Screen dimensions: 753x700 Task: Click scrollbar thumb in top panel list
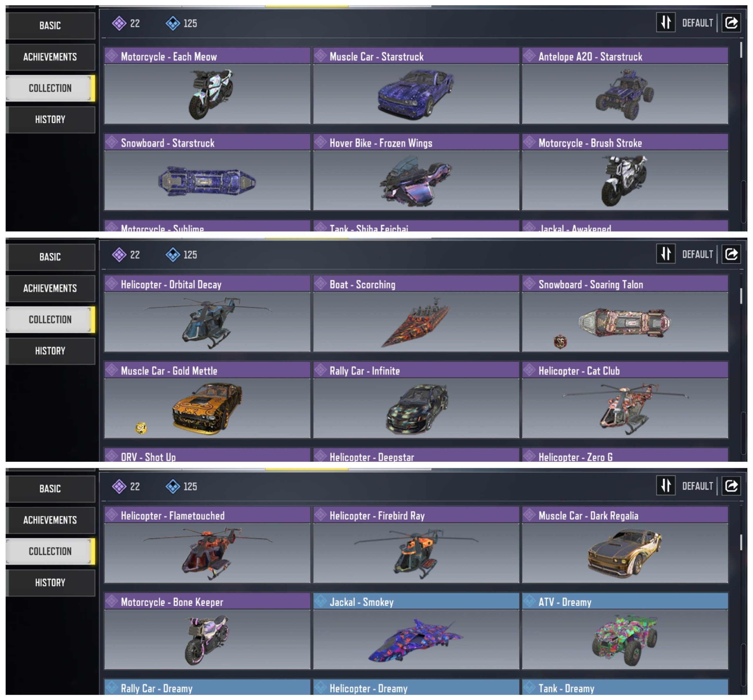(741, 50)
